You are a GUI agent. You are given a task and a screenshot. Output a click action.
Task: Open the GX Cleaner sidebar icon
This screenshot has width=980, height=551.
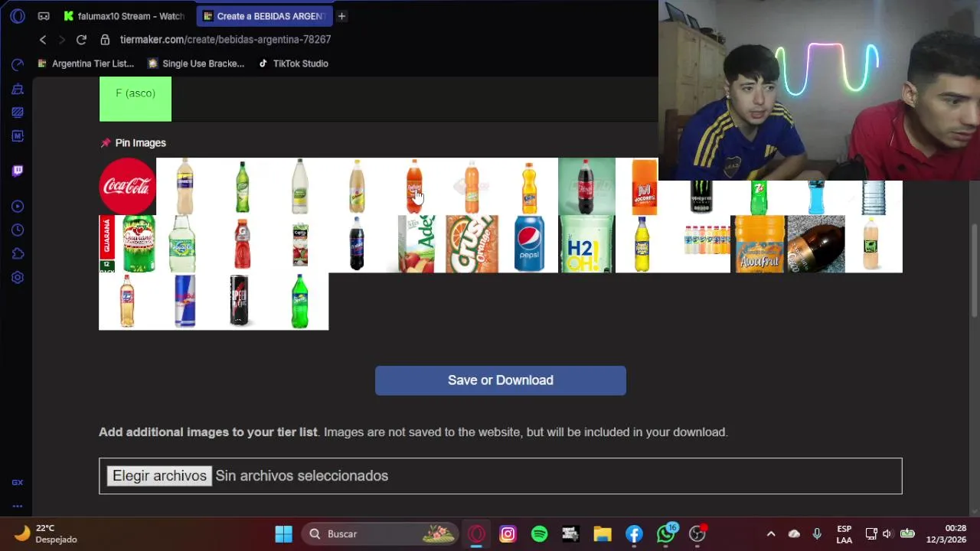[18, 89]
